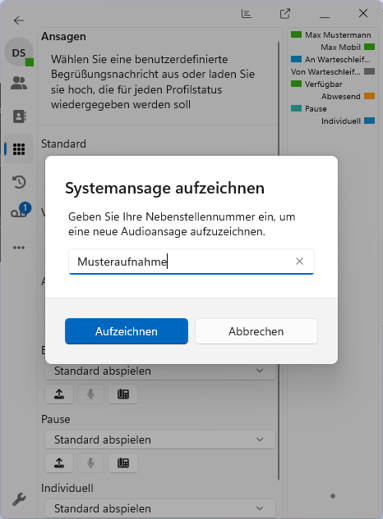This screenshot has height=519, width=383.
Task: Close the application window
Action: coord(363,13)
